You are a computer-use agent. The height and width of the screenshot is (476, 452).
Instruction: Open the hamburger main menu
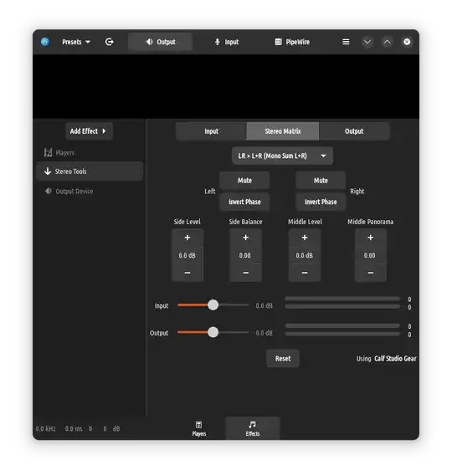pos(346,42)
